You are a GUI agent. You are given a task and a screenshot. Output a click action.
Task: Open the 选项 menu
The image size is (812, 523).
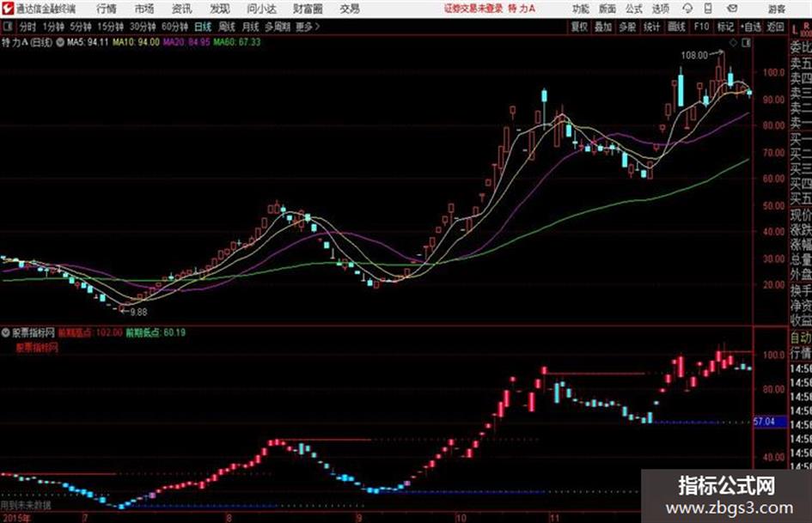[x=660, y=9]
